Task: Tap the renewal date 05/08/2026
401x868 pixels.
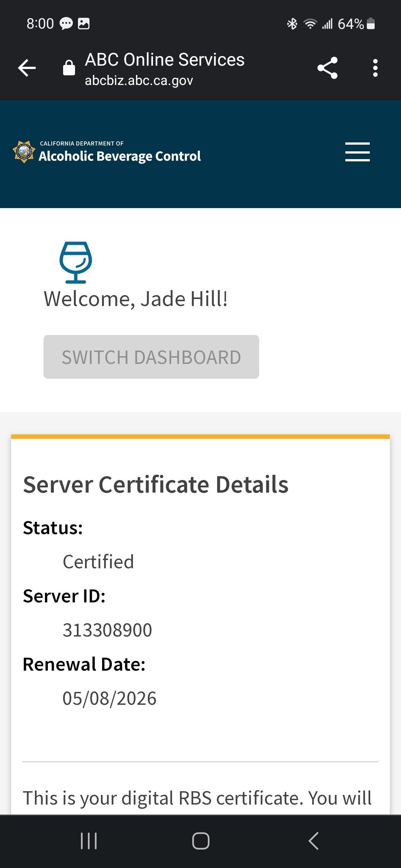Action: tap(110, 698)
